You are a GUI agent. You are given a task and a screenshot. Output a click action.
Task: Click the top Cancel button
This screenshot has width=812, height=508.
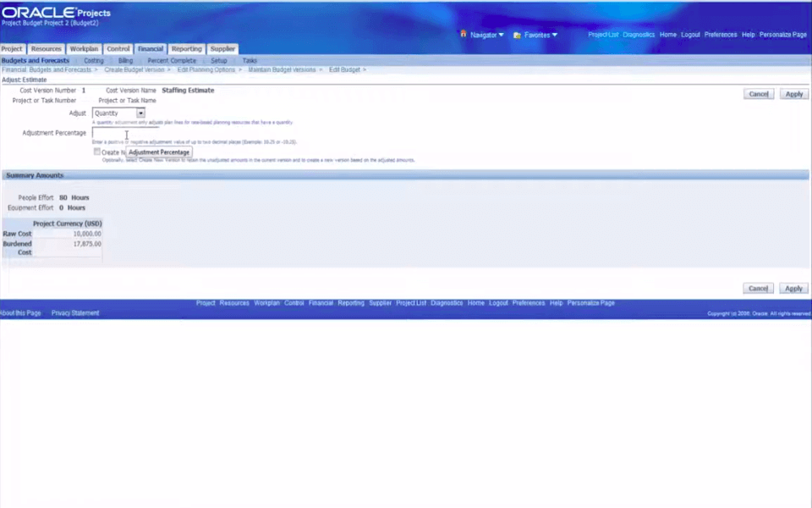coord(758,94)
